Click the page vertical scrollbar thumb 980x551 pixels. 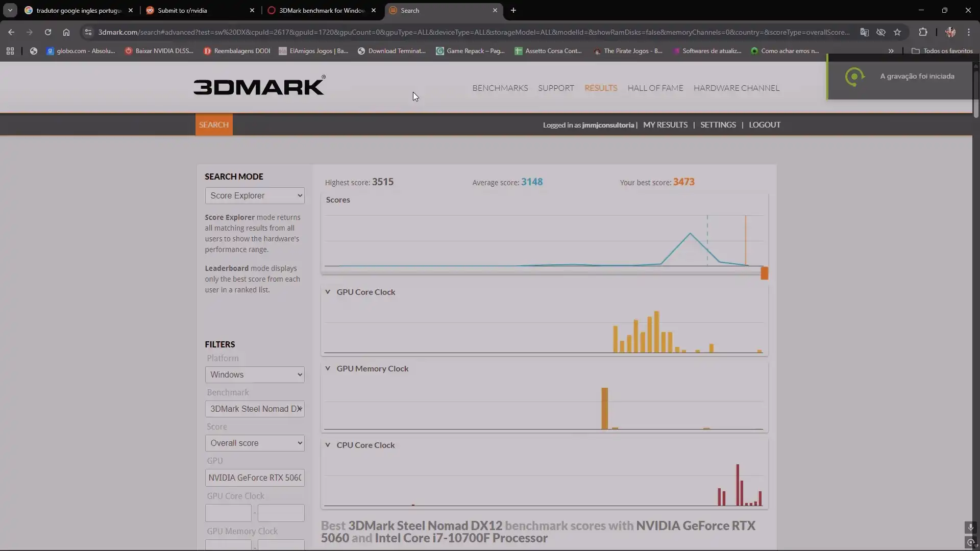976,94
